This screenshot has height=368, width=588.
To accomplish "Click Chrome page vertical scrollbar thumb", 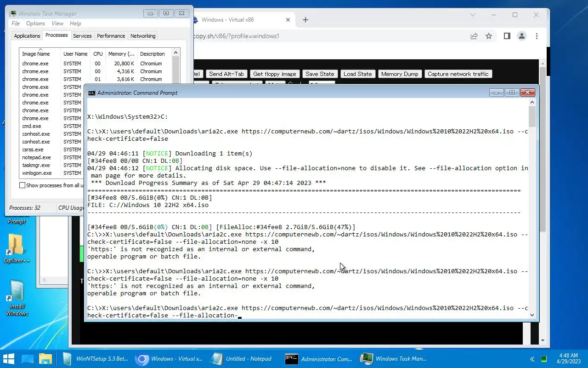I will (x=543, y=149).
